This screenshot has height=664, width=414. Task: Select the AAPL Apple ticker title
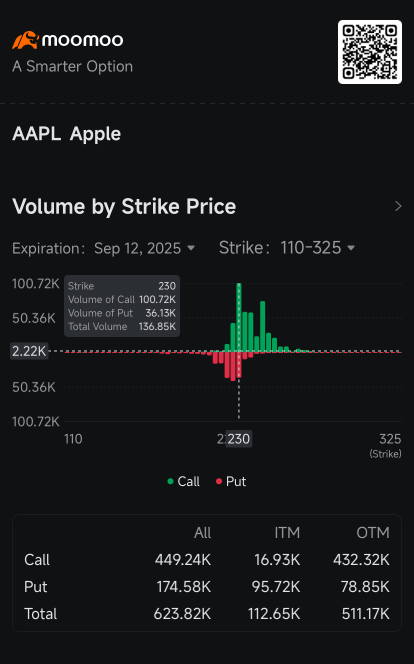[66, 134]
